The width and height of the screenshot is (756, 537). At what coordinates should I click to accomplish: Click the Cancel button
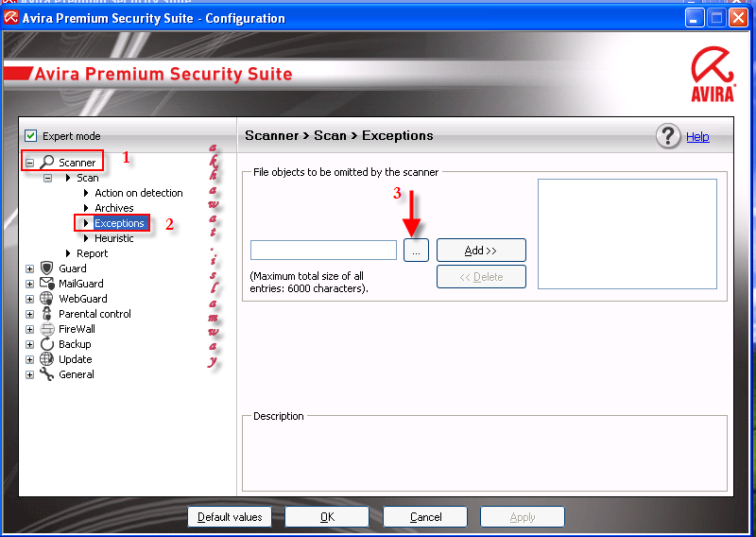point(424,517)
